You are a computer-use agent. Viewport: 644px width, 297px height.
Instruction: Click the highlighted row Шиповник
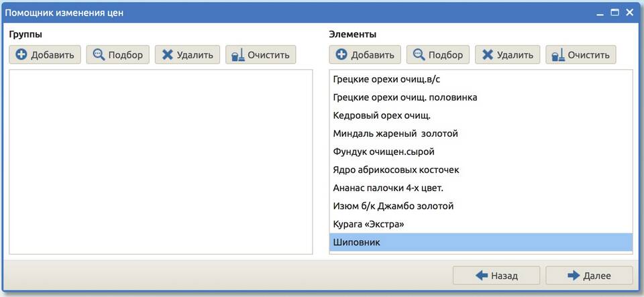click(x=481, y=243)
